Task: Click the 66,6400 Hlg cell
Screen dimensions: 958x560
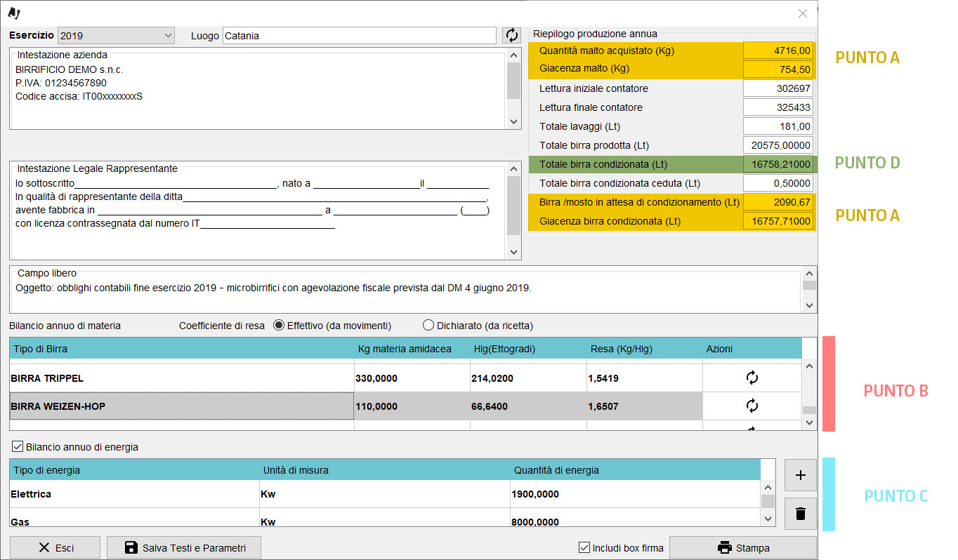Action: click(x=528, y=406)
